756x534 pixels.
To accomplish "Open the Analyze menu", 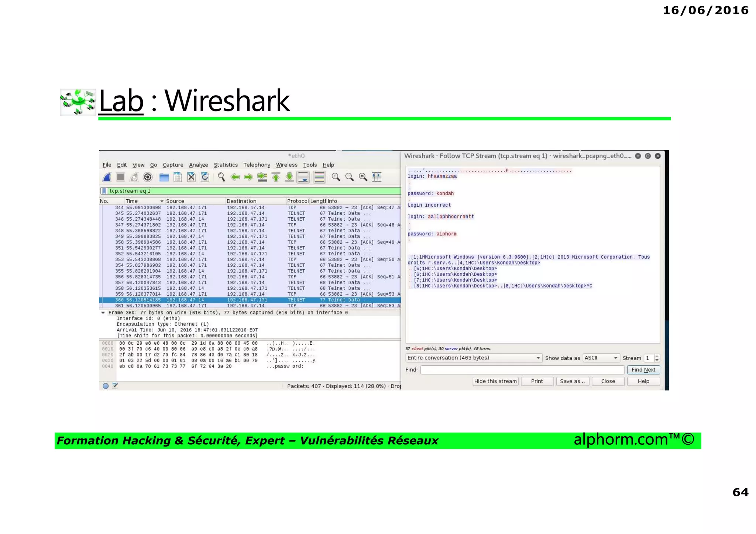I will 199,165.
